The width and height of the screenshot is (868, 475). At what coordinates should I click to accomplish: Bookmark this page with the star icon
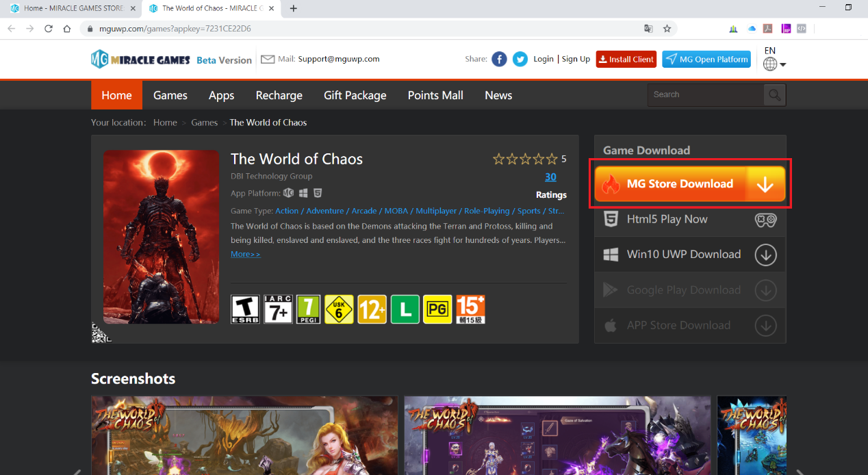point(667,29)
